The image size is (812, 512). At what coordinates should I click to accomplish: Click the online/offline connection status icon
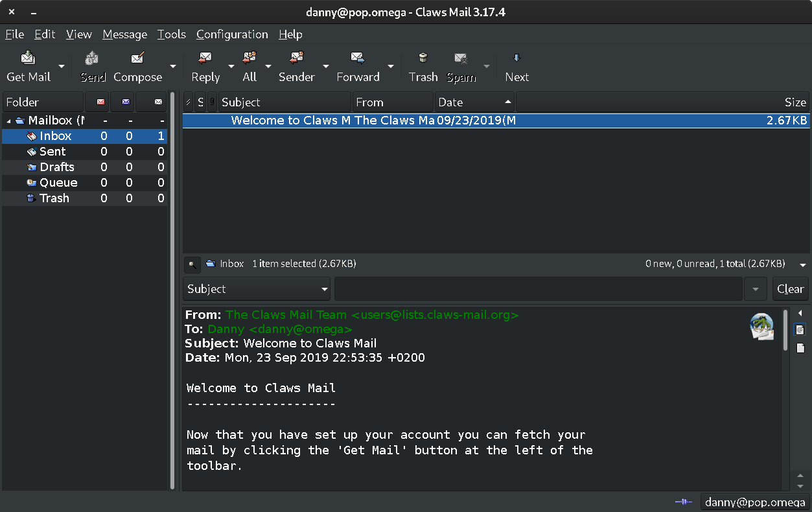tap(684, 502)
